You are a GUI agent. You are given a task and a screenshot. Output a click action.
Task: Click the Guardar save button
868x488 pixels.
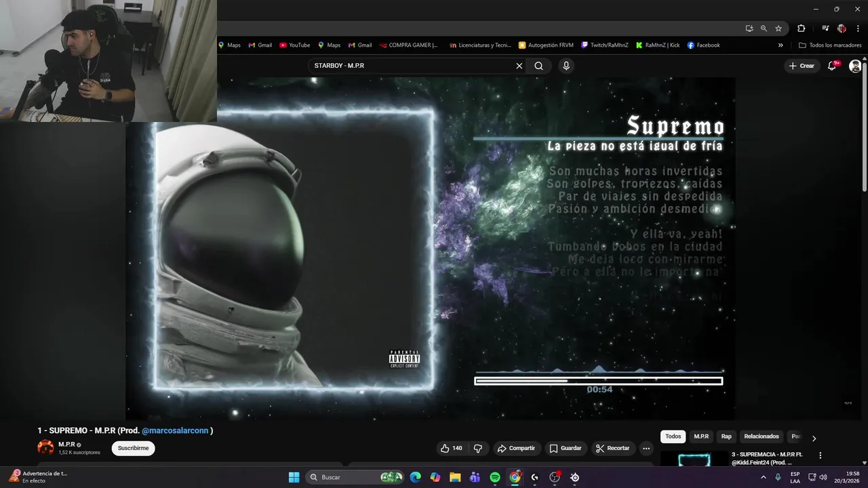(566, 448)
